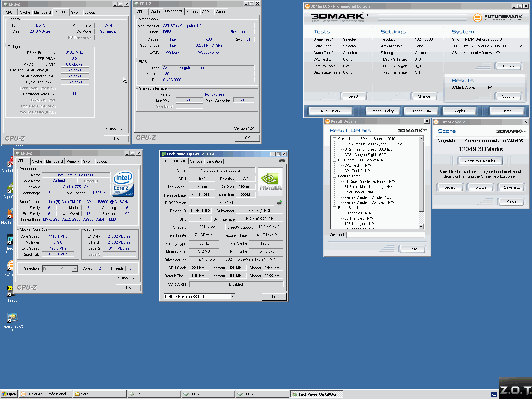Screen dimensions: 532x399
Task: Click the BIOS save chip icon in GPU-Z
Action: tap(279, 202)
